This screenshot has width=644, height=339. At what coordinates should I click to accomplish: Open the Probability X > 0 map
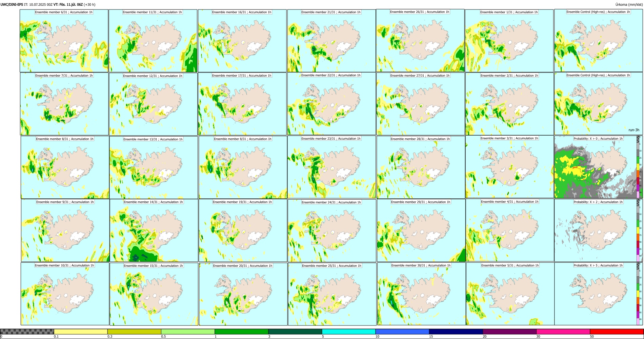(x=598, y=167)
